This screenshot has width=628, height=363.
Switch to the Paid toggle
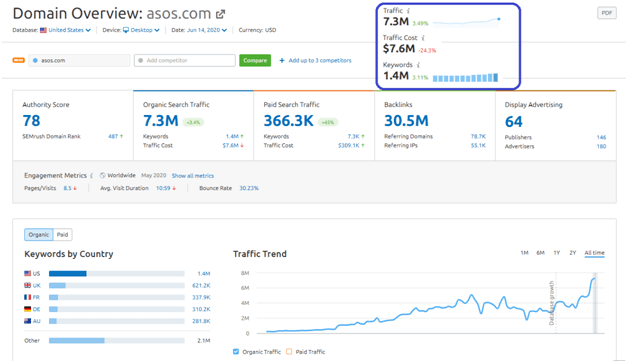click(62, 235)
